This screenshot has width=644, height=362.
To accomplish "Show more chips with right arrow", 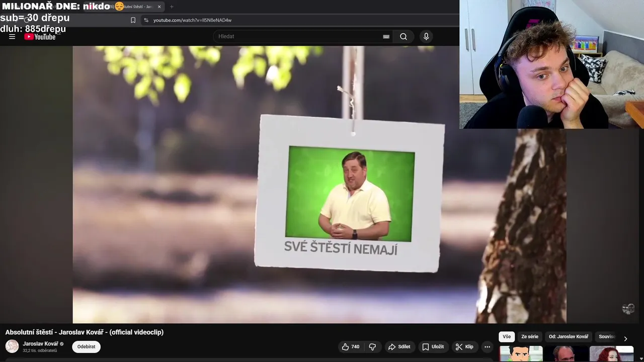I will [625, 338].
